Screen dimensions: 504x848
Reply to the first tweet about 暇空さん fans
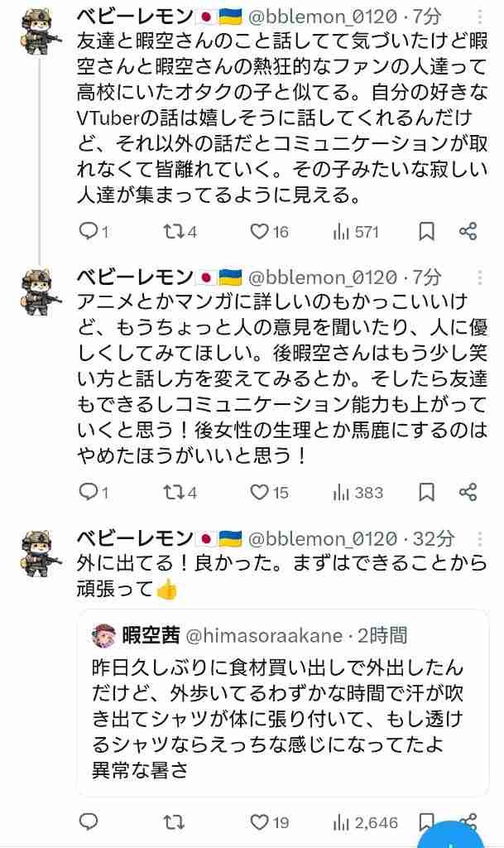94,232
